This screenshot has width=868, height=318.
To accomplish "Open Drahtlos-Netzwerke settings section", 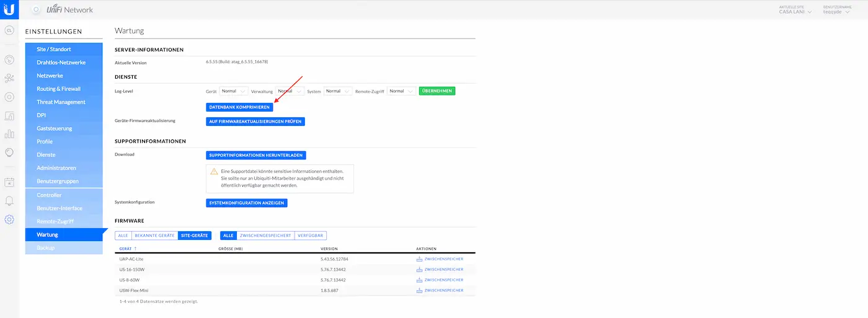I will (x=61, y=62).
